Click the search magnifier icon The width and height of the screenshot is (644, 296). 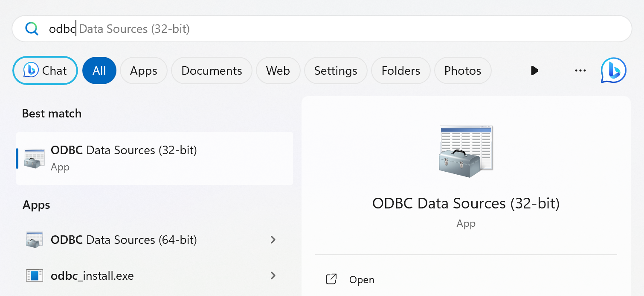click(x=32, y=29)
